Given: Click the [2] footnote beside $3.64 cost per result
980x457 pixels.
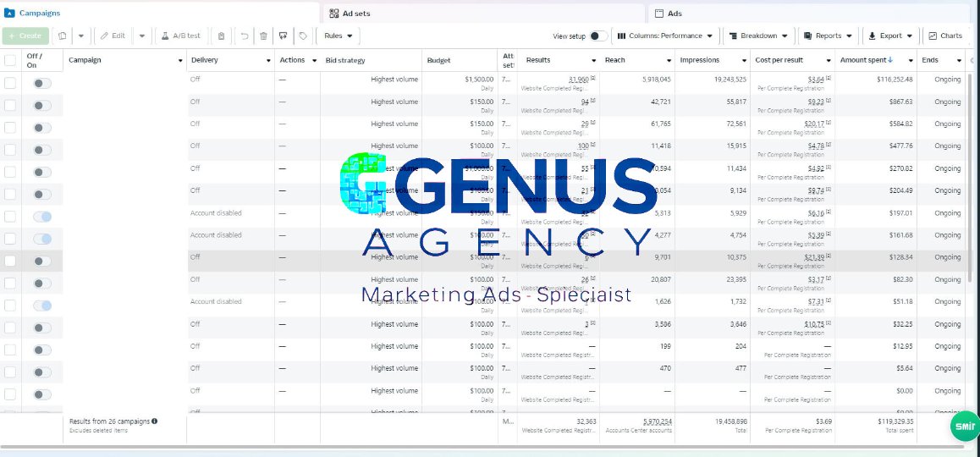Looking at the screenshot, I should [829, 78].
